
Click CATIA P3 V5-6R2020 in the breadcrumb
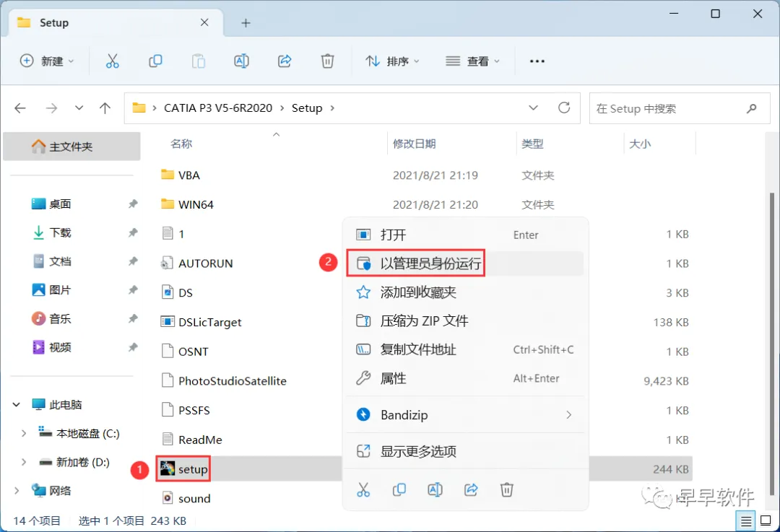(x=218, y=108)
